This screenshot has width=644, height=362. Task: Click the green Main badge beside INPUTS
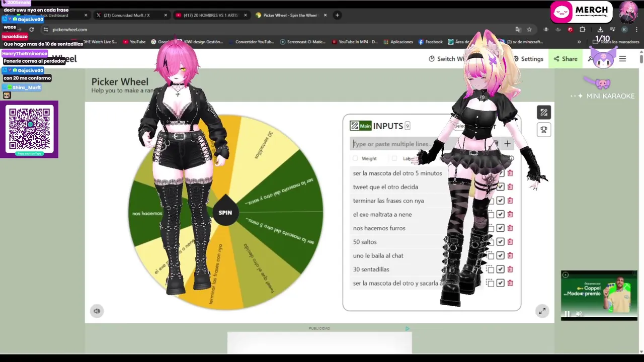coord(361,126)
